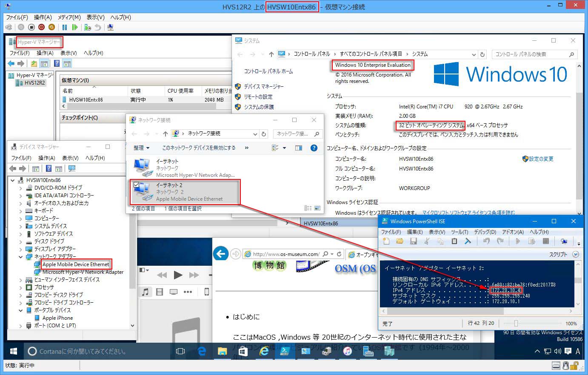Open the address bar dropdown in System window
Image resolution: width=588 pixels, height=375 pixels.
(x=474, y=54)
